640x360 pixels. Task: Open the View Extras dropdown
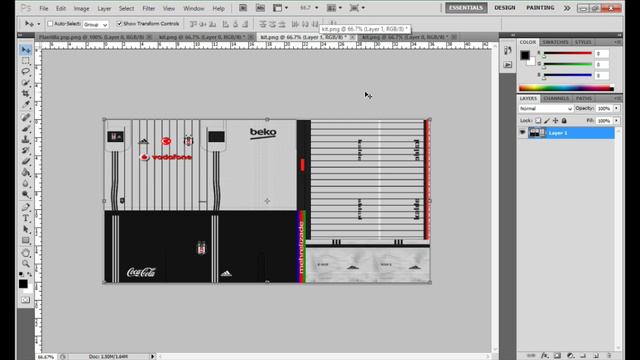280,8
